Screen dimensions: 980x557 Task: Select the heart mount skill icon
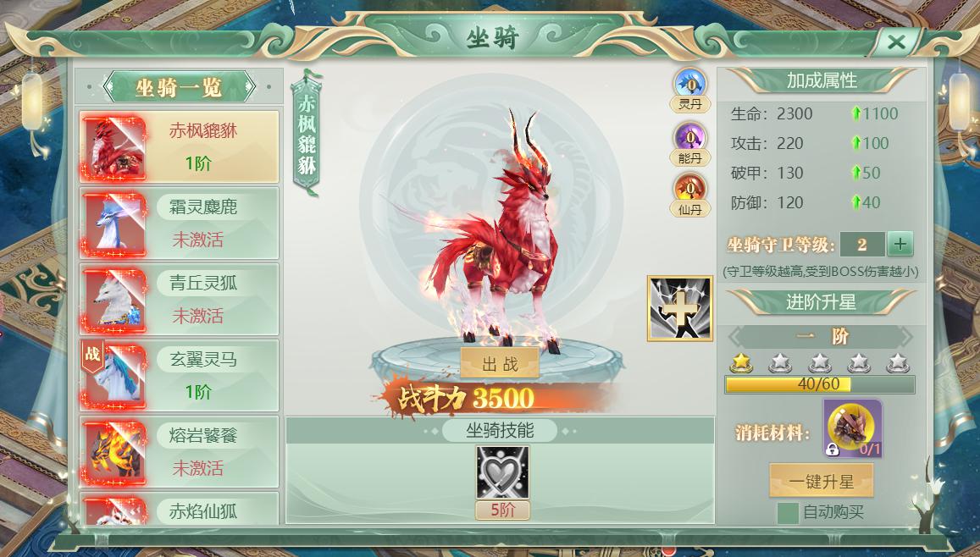(x=502, y=472)
